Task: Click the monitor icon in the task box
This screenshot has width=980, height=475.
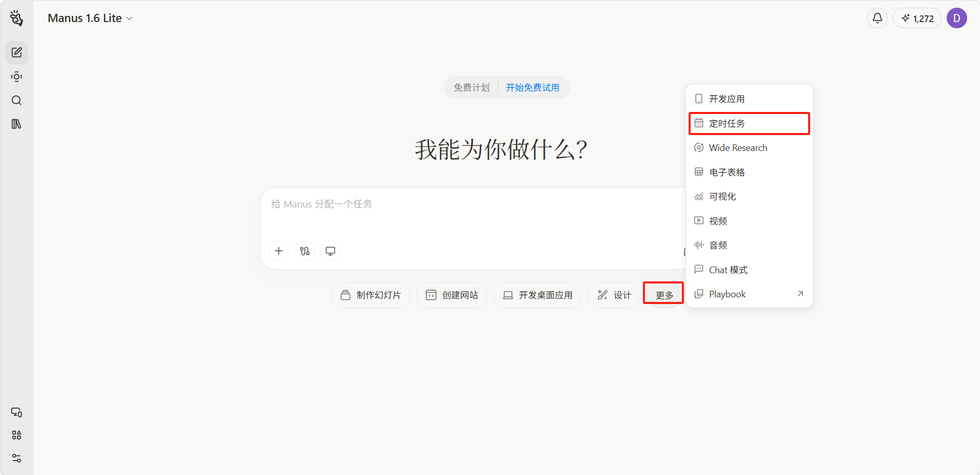Action: coord(330,251)
